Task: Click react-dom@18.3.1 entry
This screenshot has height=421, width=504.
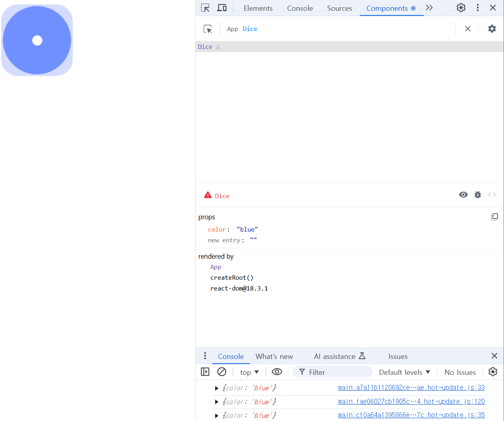Action: point(239,288)
